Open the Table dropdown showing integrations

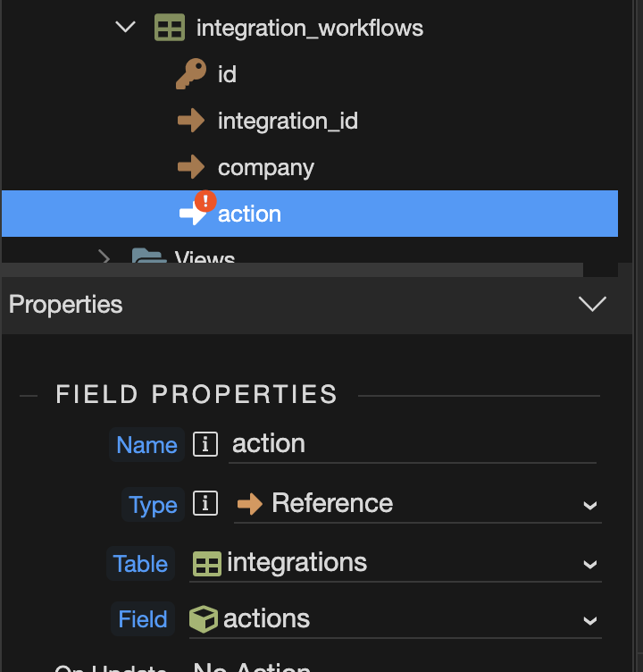click(x=395, y=563)
